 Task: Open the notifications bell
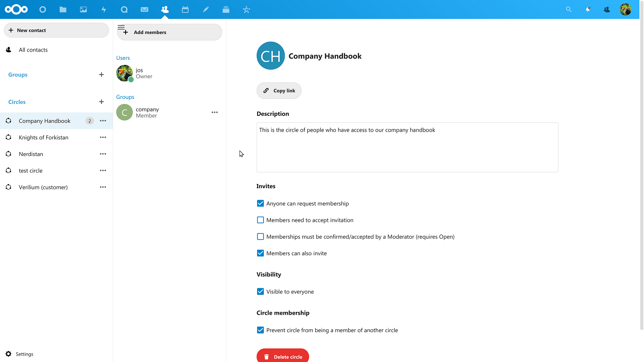[x=588, y=9]
